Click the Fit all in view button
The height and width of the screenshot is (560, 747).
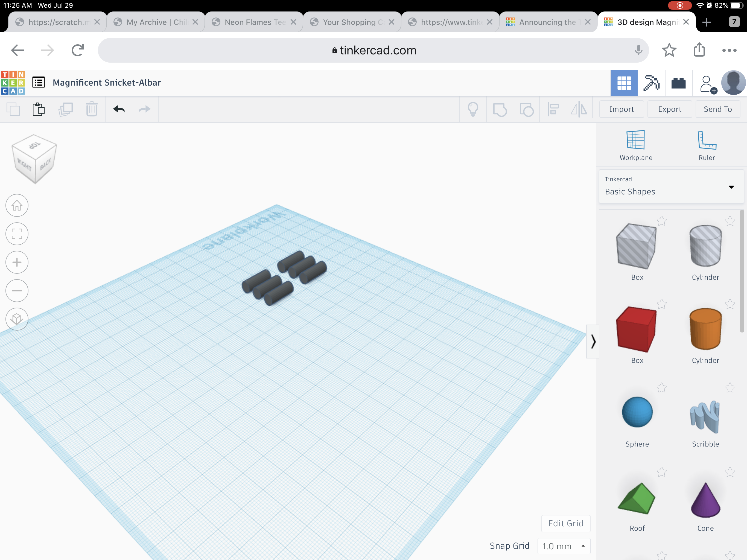click(x=17, y=234)
